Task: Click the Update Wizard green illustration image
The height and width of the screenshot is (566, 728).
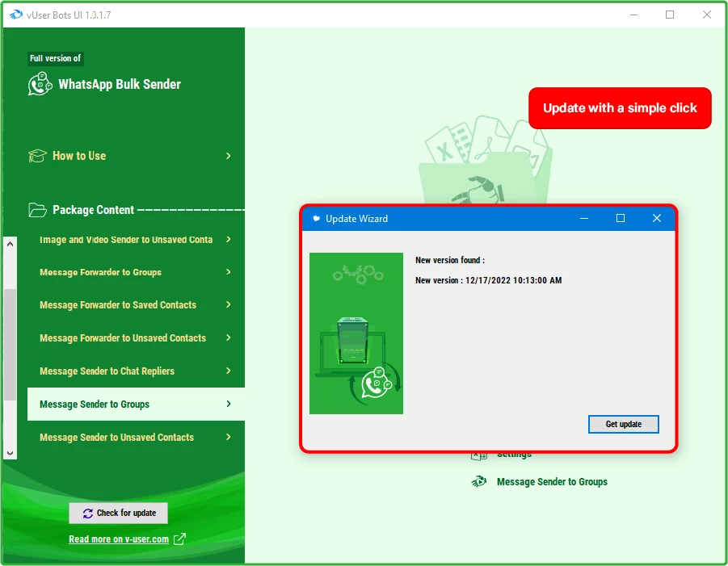Action: 356,333
